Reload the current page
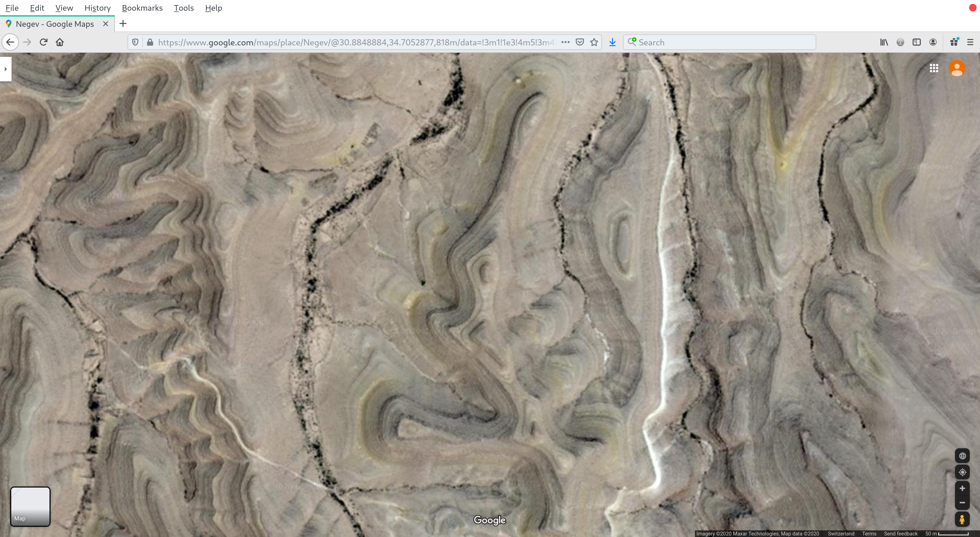Image resolution: width=980 pixels, height=537 pixels. (43, 42)
